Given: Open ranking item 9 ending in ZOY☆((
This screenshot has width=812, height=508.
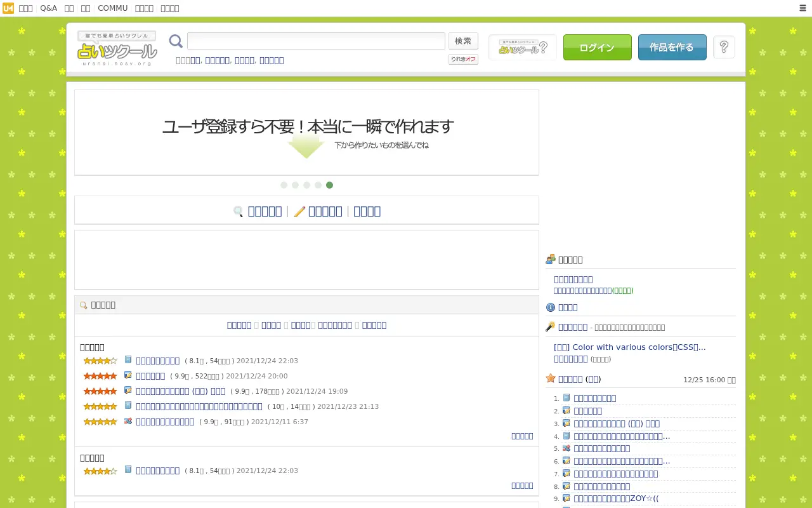Looking at the screenshot, I should coord(616,498).
